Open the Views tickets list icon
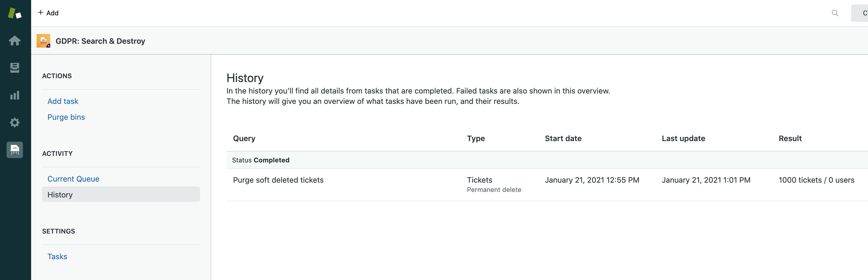The image size is (868, 280). tap(15, 68)
